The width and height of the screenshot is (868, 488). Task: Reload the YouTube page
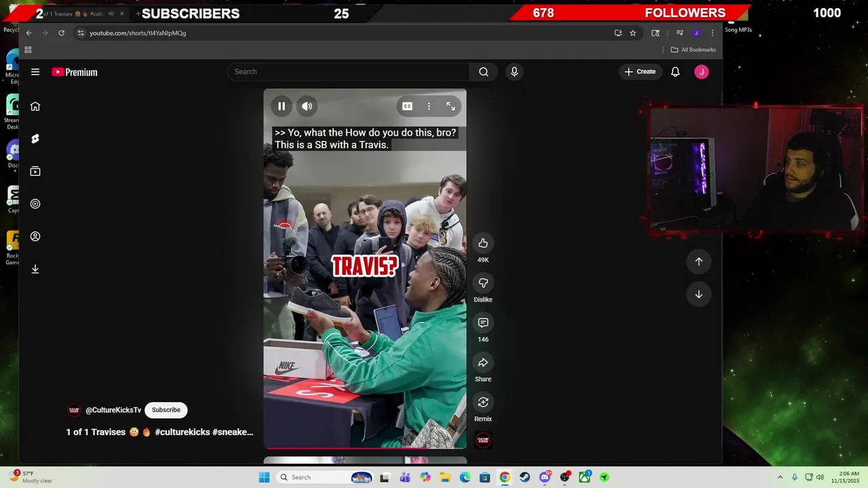coord(61,33)
